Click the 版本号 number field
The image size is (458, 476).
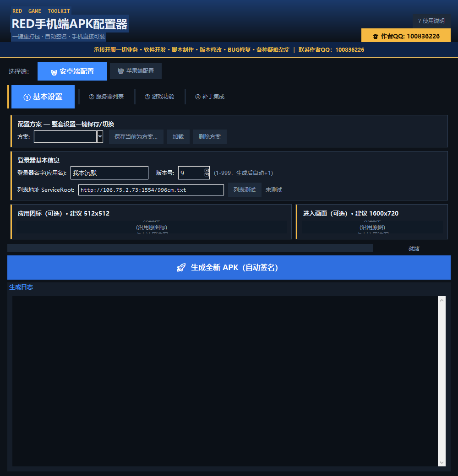[191, 173]
